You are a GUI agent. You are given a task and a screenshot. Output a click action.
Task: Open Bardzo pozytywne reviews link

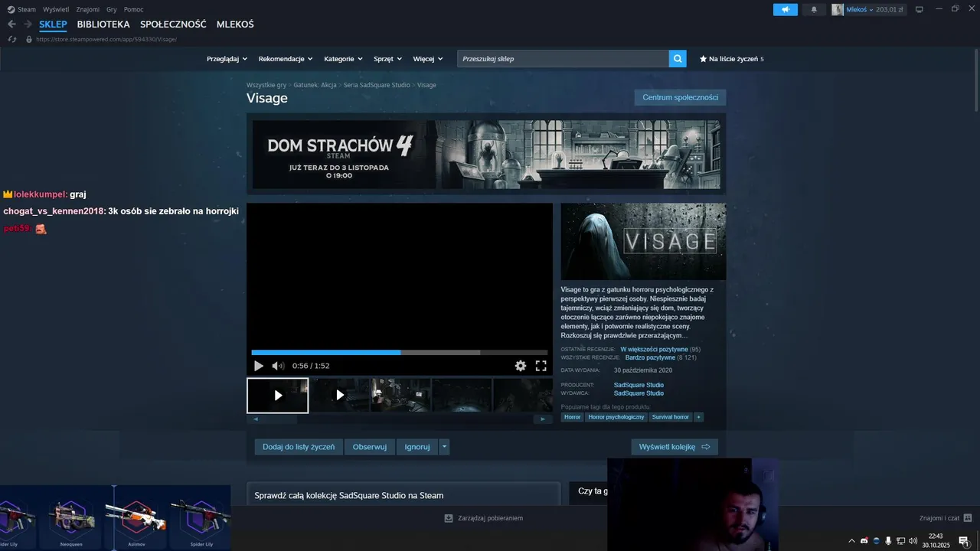click(x=650, y=357)
